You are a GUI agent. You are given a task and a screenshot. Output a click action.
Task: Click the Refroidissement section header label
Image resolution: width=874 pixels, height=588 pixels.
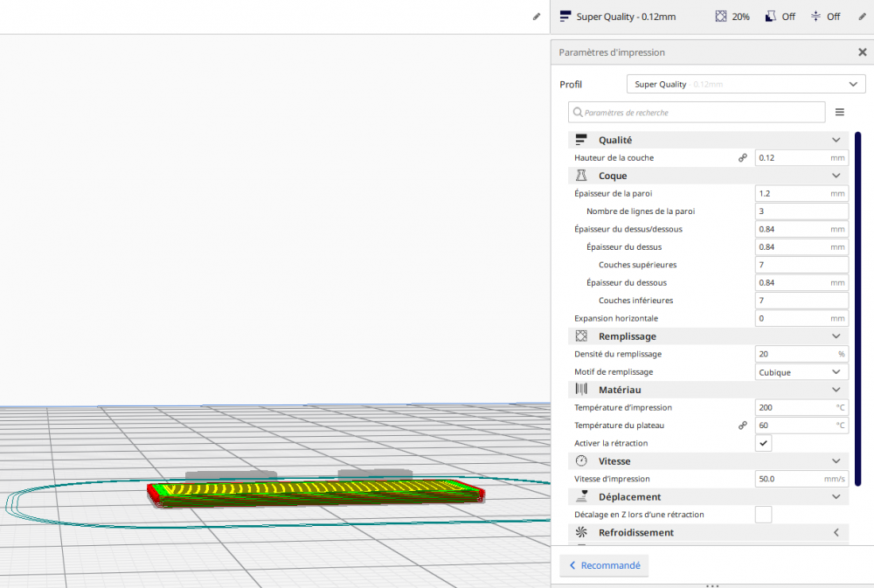pyautogui.click(x=636, y=532)
